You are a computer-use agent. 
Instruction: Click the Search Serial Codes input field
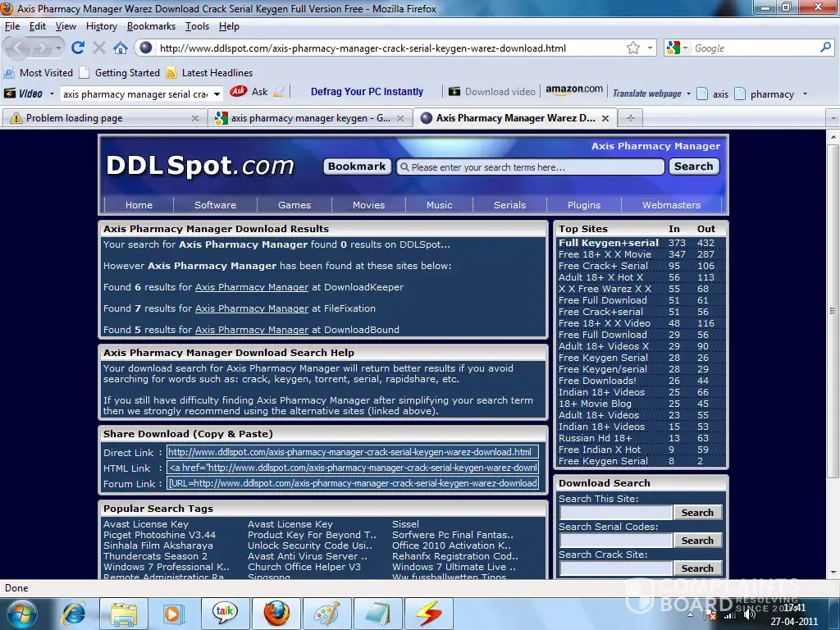(615, 541)
